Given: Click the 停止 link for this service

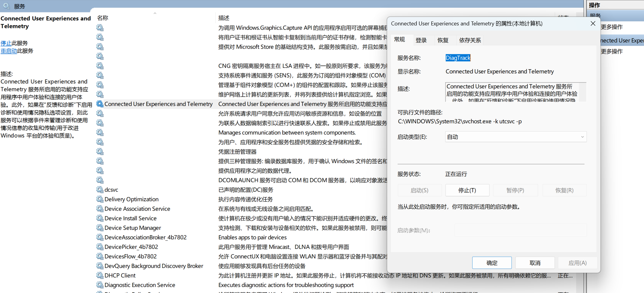Looking at the screenshot, I should click(6, 43).
